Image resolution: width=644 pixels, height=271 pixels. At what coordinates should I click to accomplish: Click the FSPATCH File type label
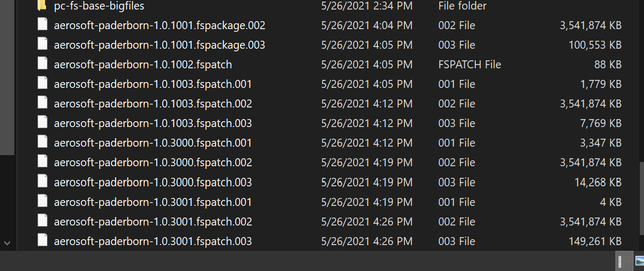pos(470,65)
